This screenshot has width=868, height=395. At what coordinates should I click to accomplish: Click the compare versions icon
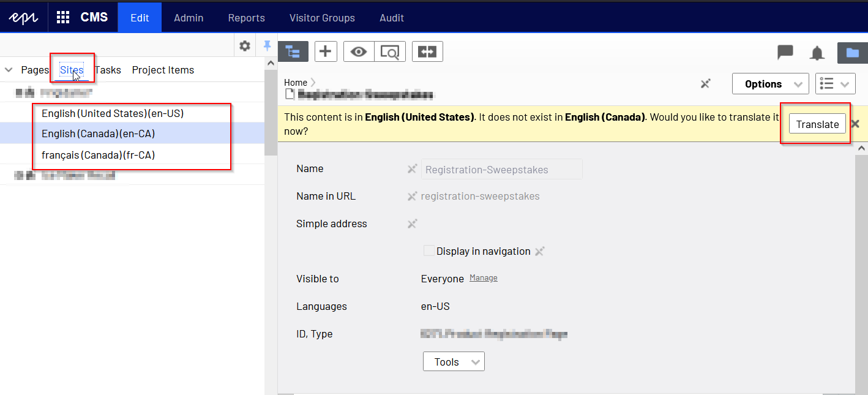pos(427,52)
